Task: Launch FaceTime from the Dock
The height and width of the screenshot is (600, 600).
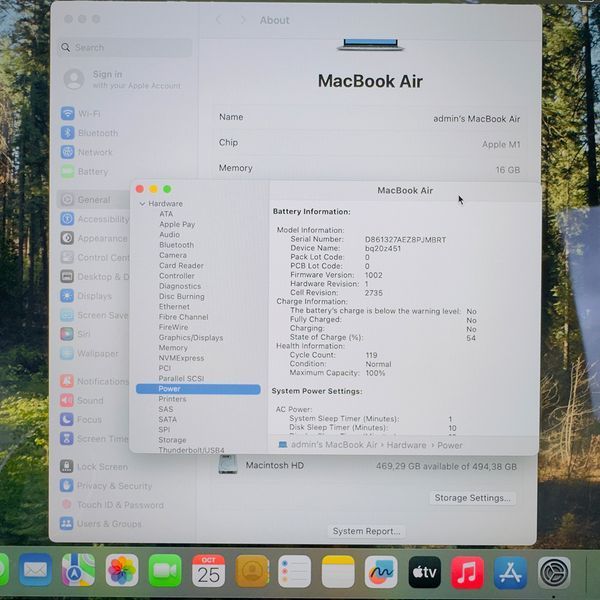Action: coord(165,571)
